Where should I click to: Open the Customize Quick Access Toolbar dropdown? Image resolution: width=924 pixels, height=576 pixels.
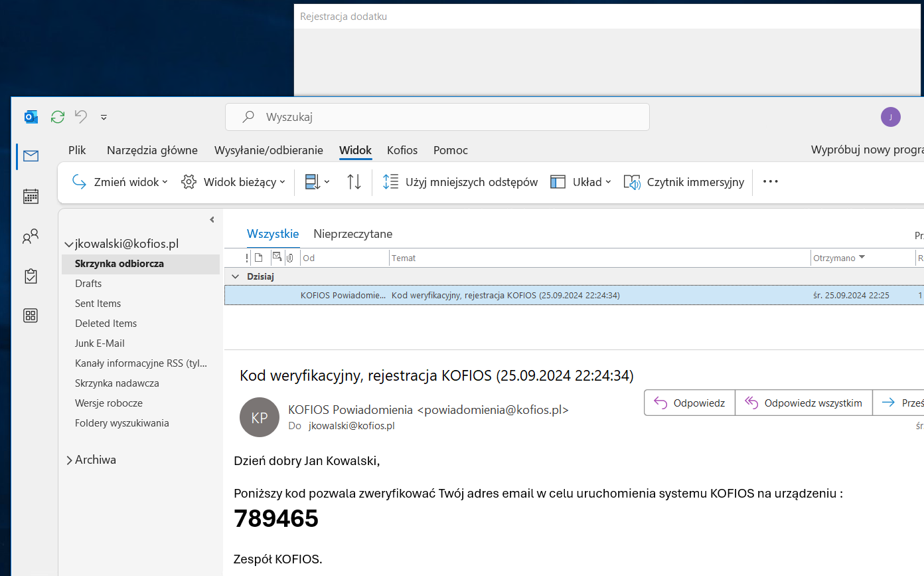tap(104, 118)
